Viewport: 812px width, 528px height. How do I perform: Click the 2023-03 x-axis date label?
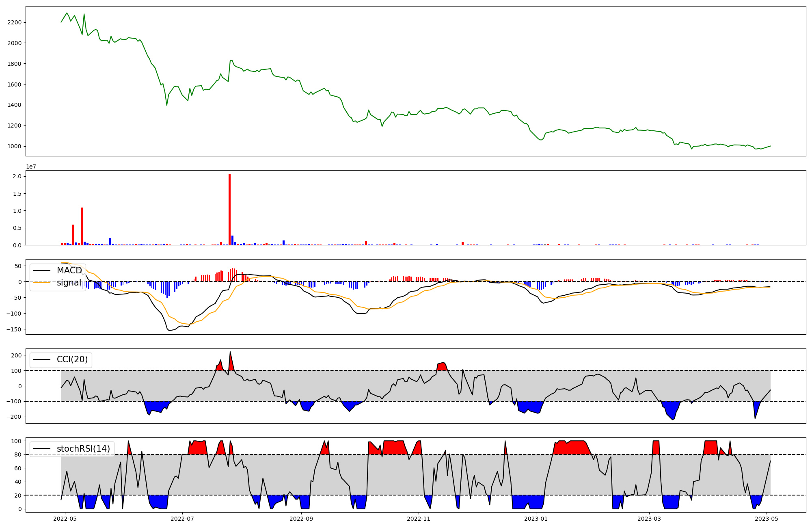click(x=649, y=519)
